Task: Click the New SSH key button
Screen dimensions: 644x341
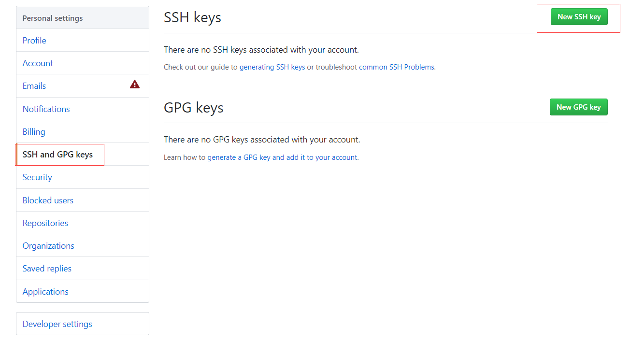Action: (x=579, y=17)
